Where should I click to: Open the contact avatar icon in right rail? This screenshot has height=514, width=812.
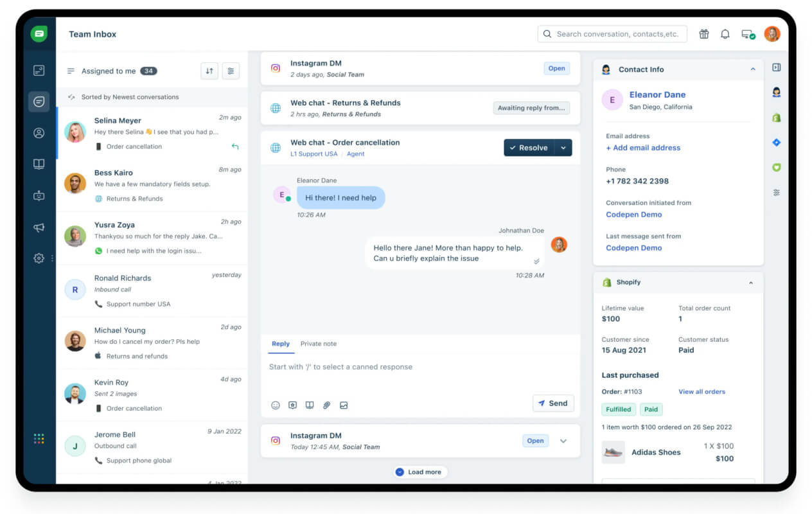776,93
